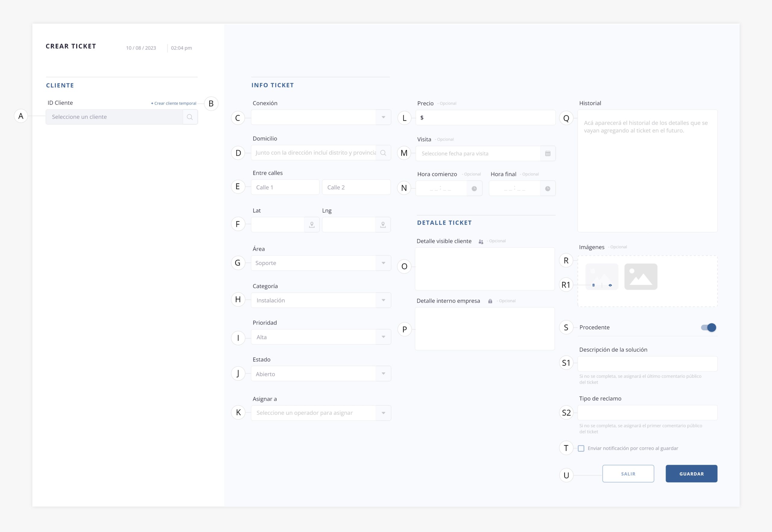Preview image with the eye icon
Screen dimensions: 772x532
610,285
